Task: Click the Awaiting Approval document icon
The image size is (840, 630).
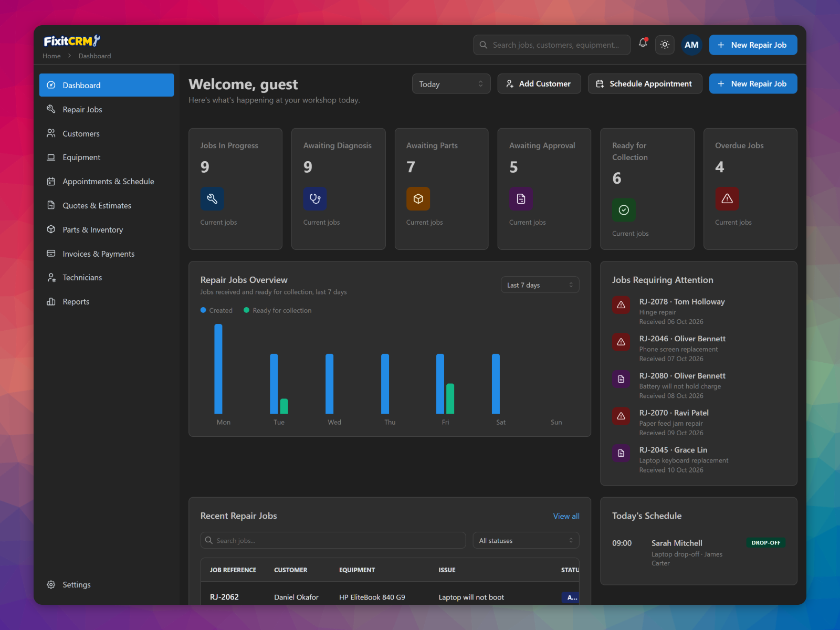Action: point(521,198)
